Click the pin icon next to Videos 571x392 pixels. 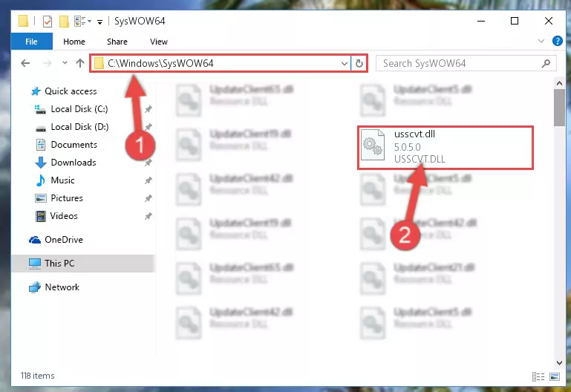pos(149,216)
